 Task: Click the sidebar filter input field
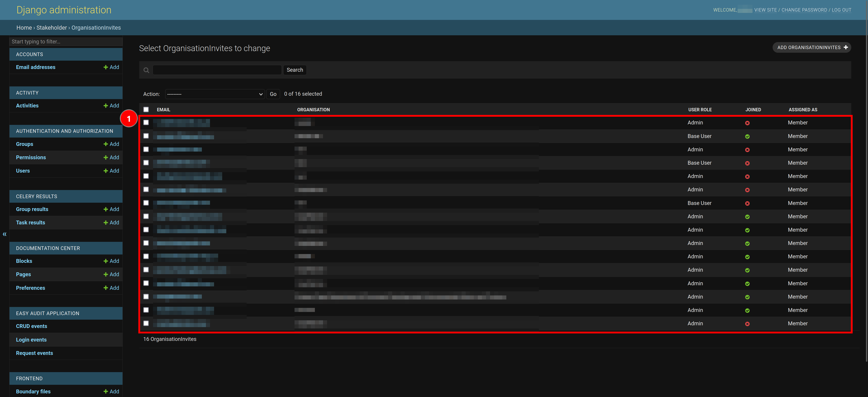pos(66,41)
